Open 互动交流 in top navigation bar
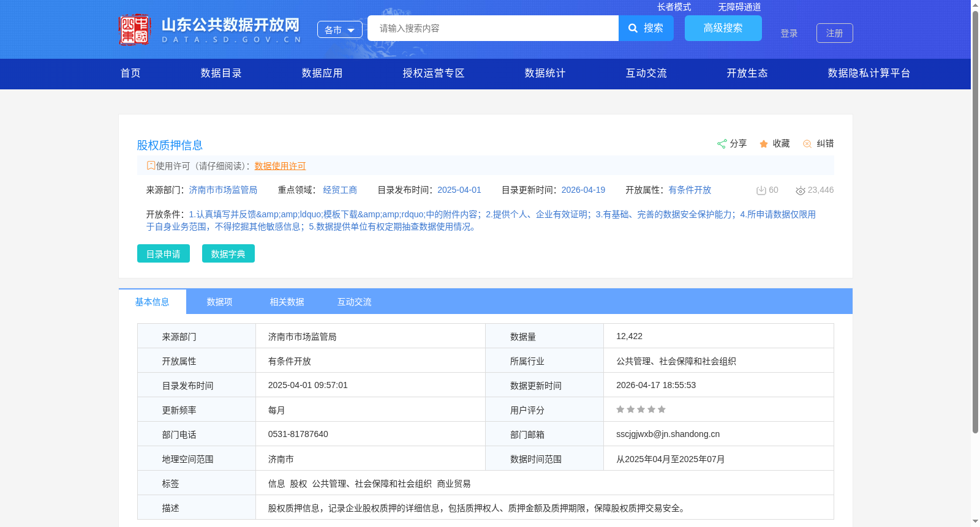This screenshot has width=980, height=527. pyautogui.click(x=646, y=73)
